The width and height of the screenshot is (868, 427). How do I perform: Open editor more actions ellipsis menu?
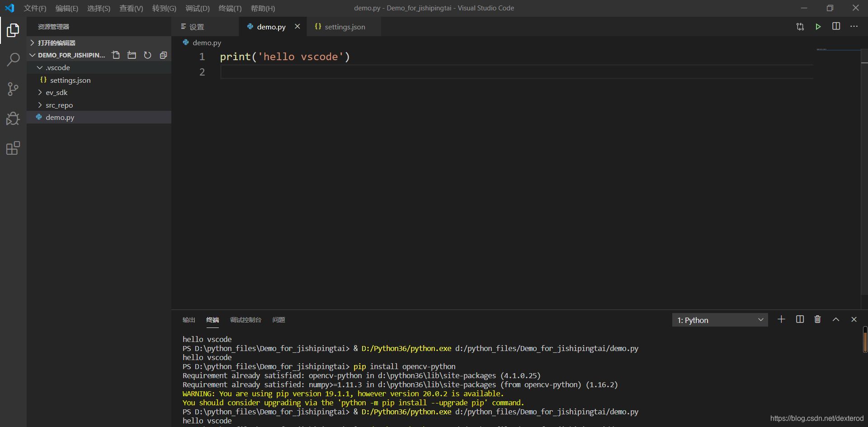(x=854, y=26)
